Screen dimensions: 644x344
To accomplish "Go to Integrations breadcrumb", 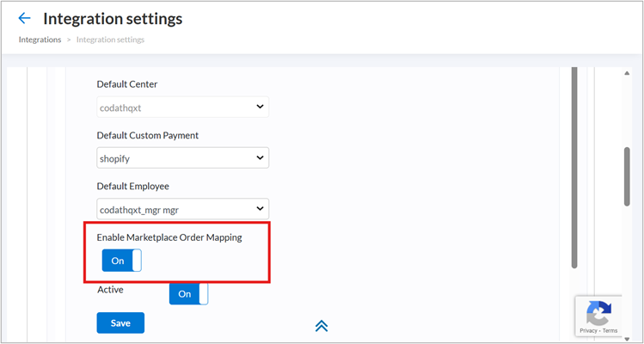I will click(40, 40).
